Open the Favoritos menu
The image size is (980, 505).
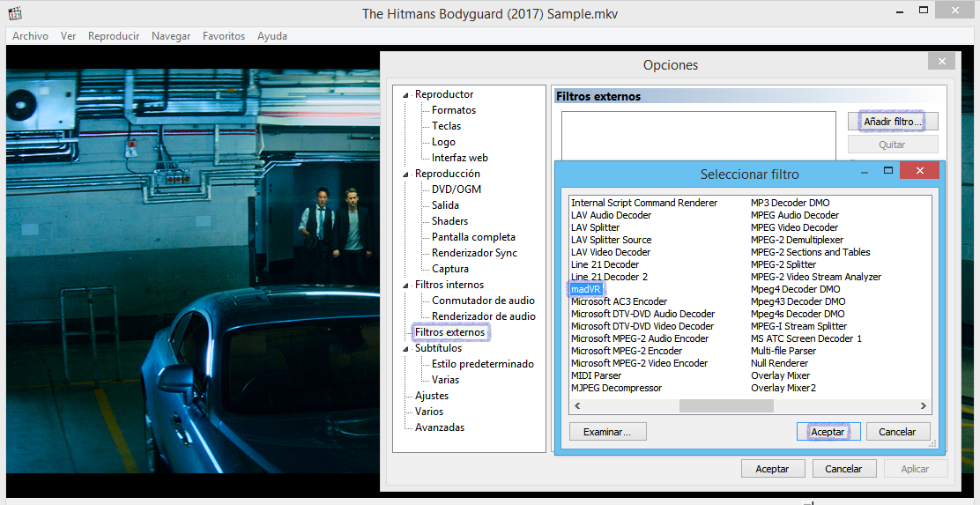[x=224, y=36]
